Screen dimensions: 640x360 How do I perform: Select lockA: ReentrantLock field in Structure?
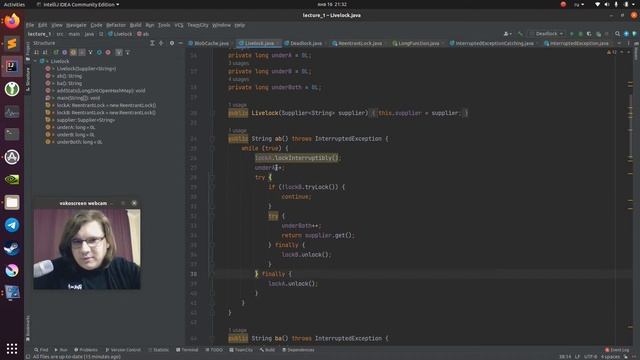point(106,105)
